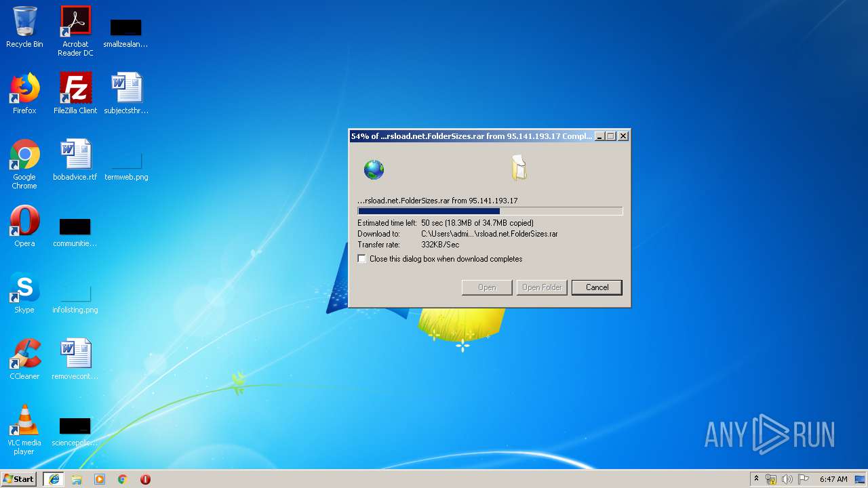Screen dimensions: 868x488
Task: Launch Acrobat Reader DC shortcut
Action: click(x=75, y=31)
